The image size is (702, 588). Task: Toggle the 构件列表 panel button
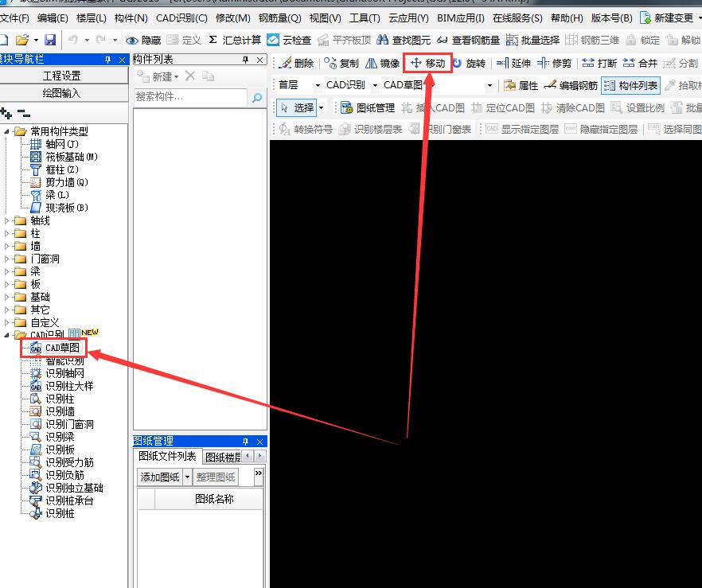tap(631, 85)
